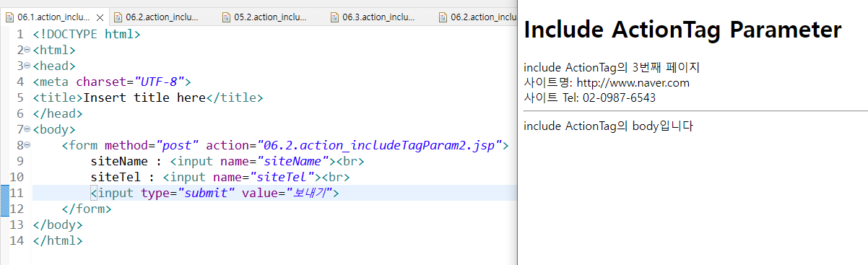
Task: Click the closing </html> tag on line 14
Action: [x=58, y=241]
